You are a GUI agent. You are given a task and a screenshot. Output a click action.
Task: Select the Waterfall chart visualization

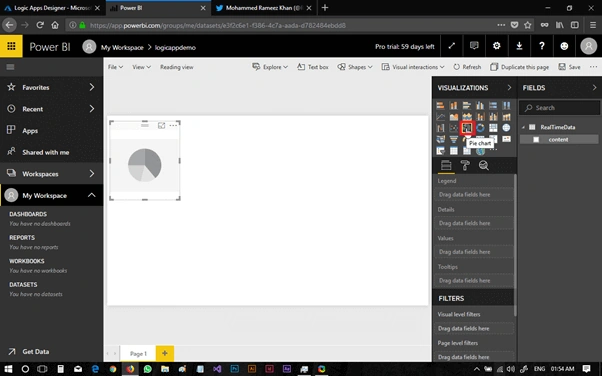pos(440,128)
